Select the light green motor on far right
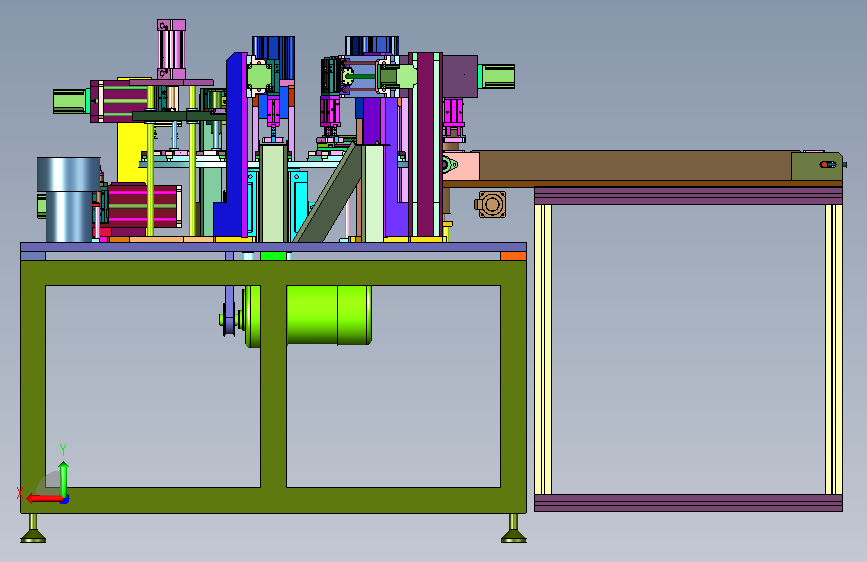This screenshot has width=867, height=562. [x=497, y=76]
